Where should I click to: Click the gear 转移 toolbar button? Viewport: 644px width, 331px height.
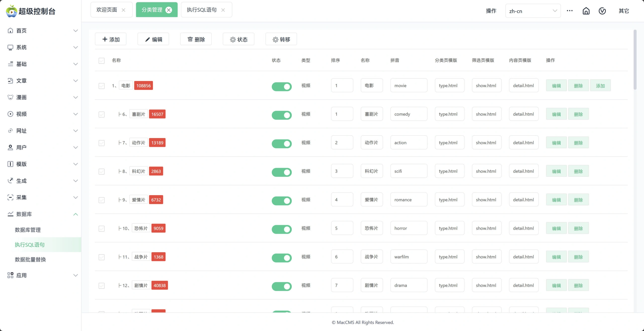tap(281, 39)
